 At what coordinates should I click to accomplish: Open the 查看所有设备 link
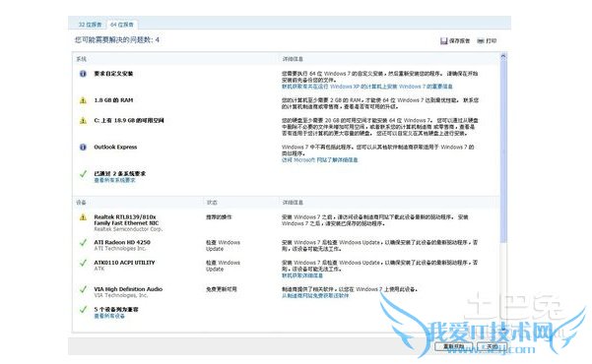[x=109, y=316]
